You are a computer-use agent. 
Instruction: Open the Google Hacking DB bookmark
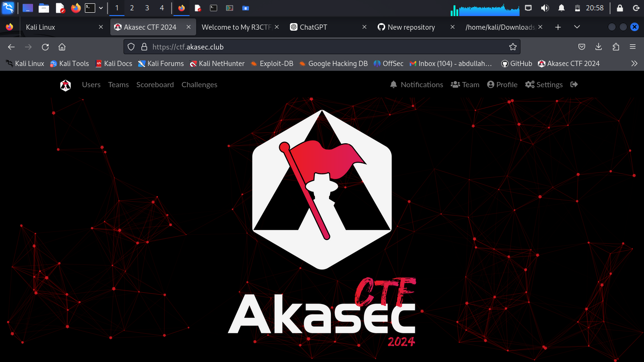[x=333, y=64]
